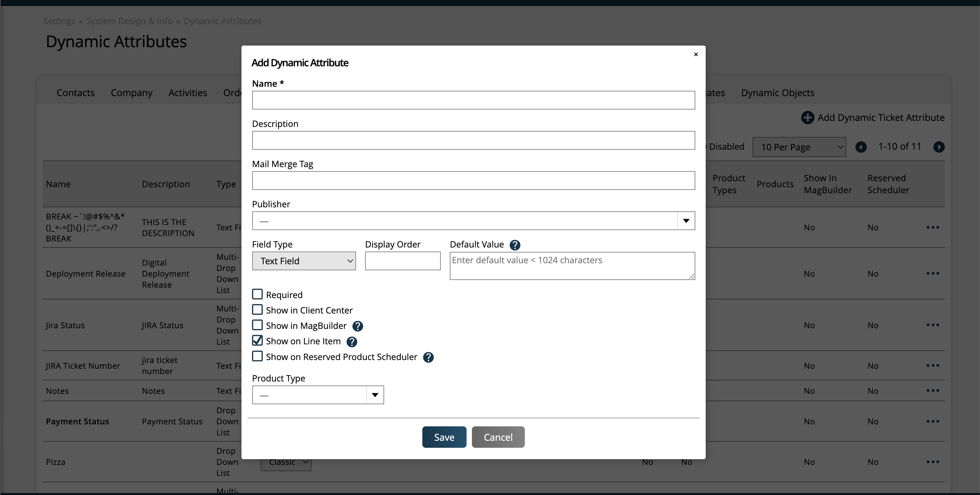Focus the Name text field
The height and width of the screenshot is (495, 980).
click(473, 100)
